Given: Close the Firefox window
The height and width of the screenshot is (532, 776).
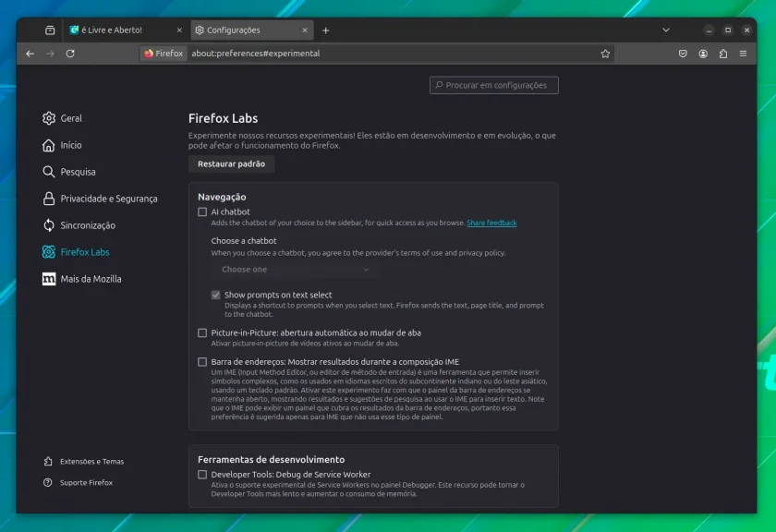Looking at the screenshot, I should [746, 30].
